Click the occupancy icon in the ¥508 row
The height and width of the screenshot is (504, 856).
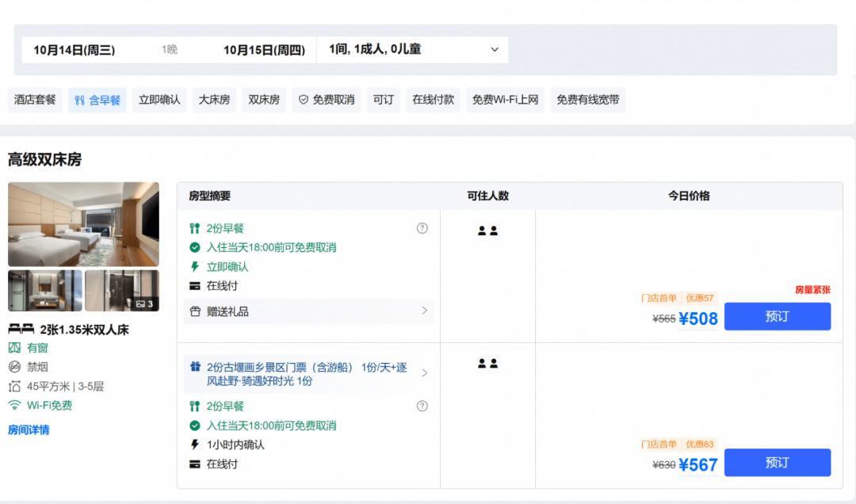click(x=487, y=231)
